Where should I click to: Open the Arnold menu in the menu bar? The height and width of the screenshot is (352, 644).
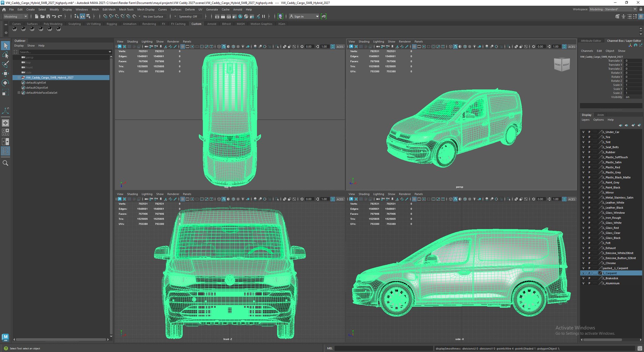237,9
